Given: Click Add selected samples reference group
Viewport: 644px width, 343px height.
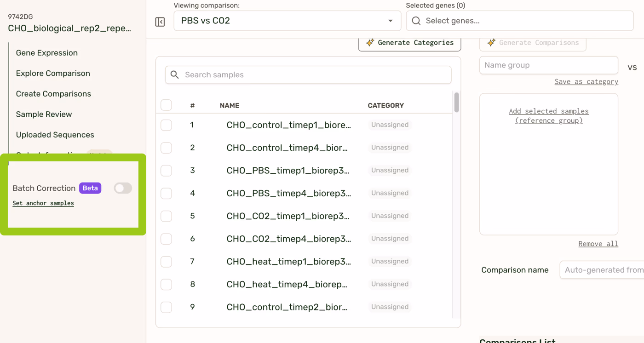Looking at the screenshot, I should tap(548, 116).
